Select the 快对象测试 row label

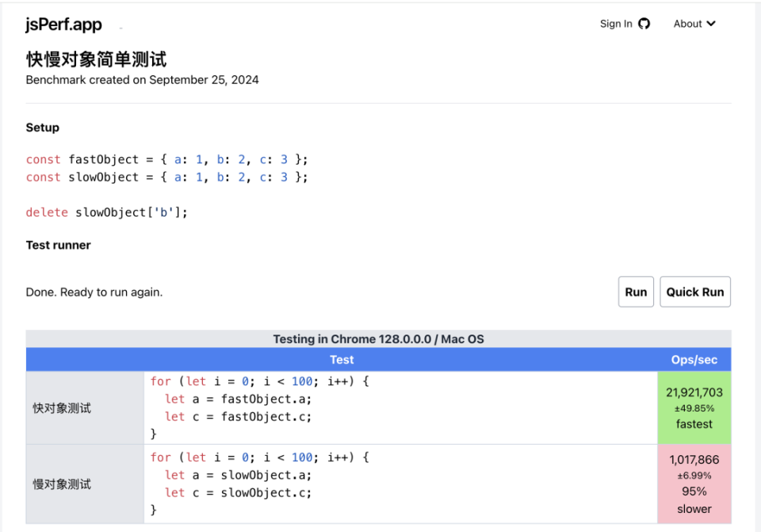pos(62,408)
